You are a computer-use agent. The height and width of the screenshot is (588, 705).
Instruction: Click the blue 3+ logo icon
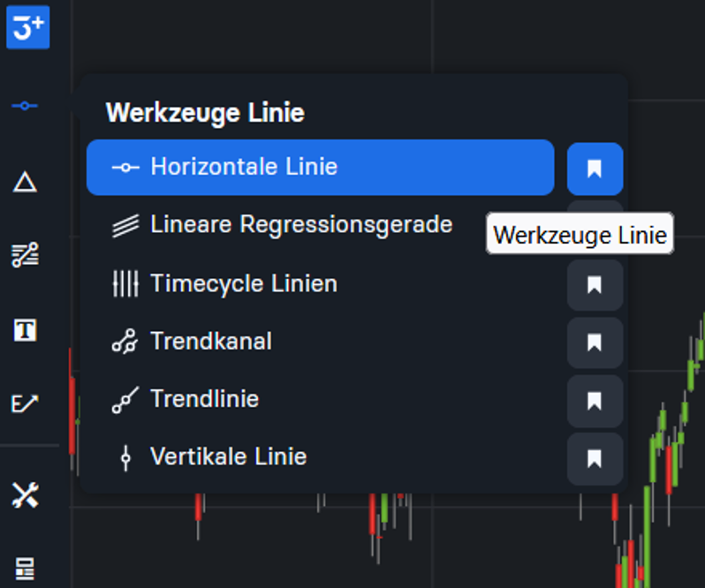pyautogui.click(x=28, y=27)
